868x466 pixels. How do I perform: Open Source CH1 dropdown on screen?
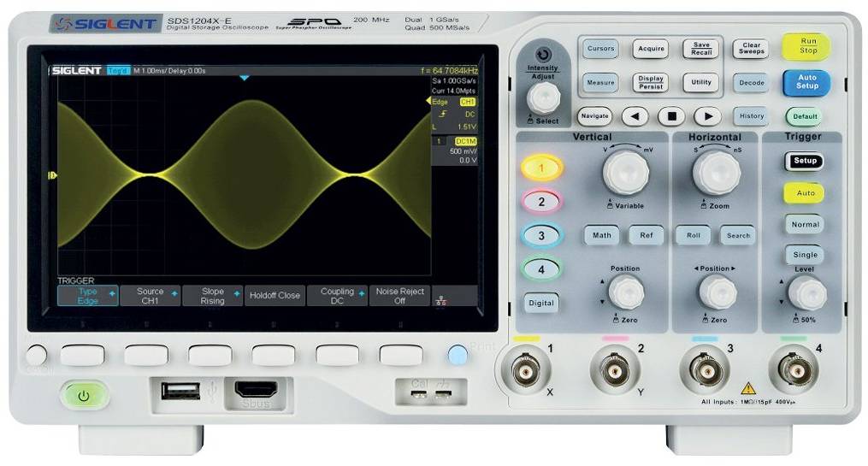[151, 296]
